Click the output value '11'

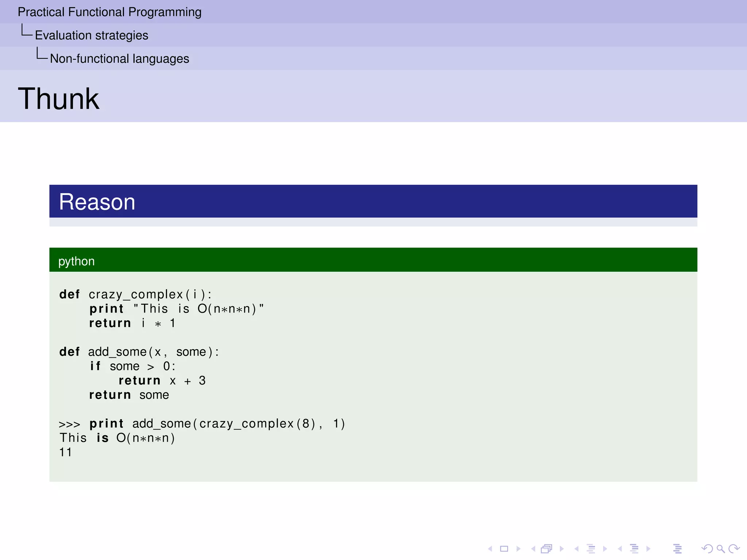click(x=66, y=452)
